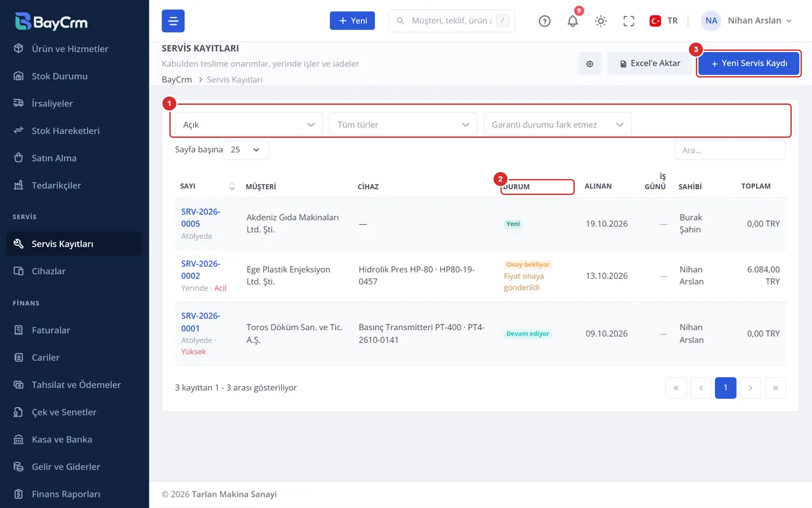
Task: Click the BayCrm logo
Action: coord(51,22)
